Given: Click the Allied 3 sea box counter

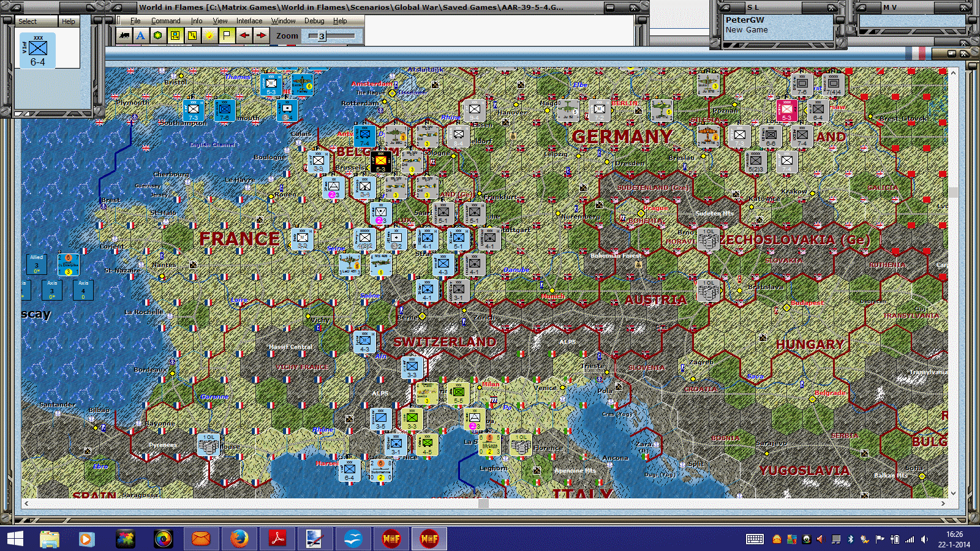Looking at the screenshot, I should coord(37,264).
